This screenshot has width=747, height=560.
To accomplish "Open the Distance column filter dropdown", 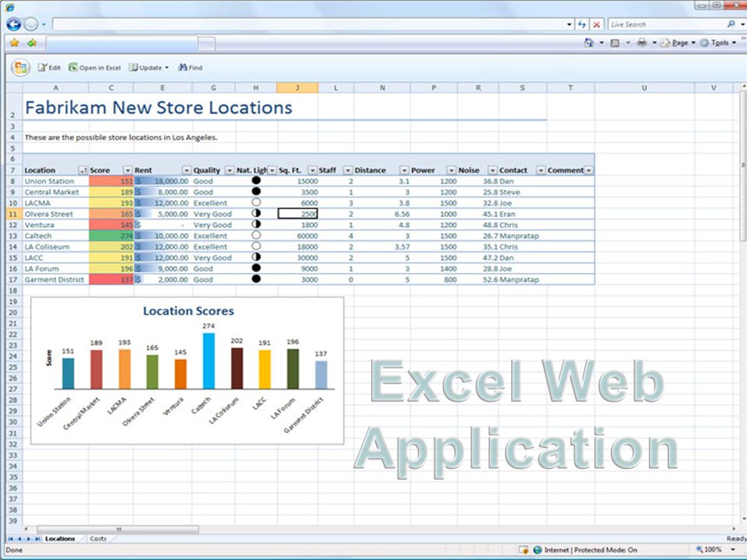I will [x=405, y=170].
